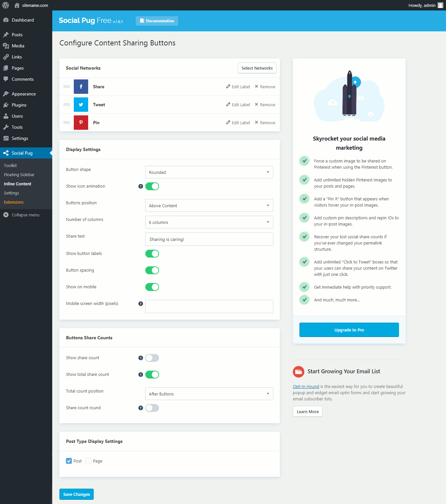The width and height of the screenshot is (446, 504).
Task: Toggle Show on mobile switch
Action: click(x=152, y=287)
